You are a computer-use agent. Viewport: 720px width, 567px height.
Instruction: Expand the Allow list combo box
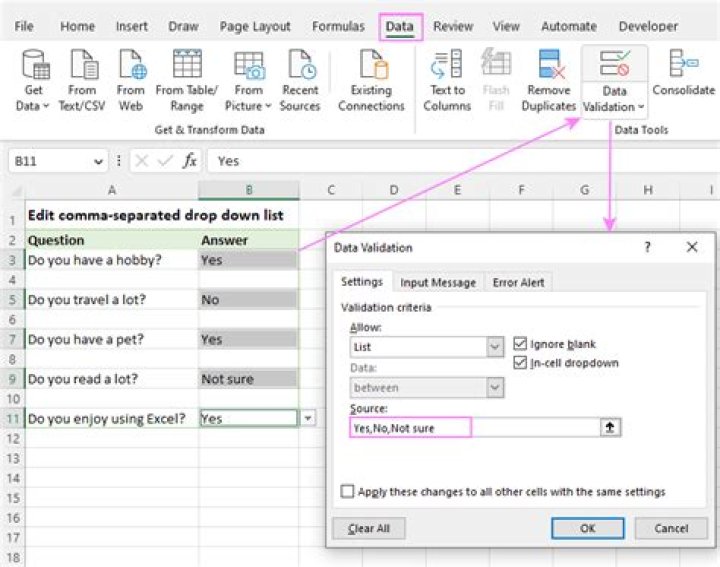pyautogui.click(x=495, y=347)
